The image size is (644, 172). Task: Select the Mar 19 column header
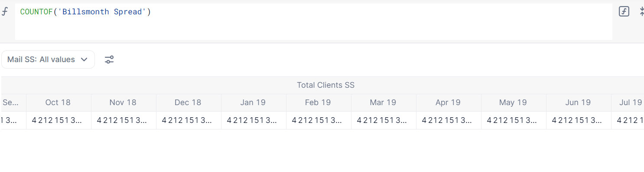tap(384, 103)
